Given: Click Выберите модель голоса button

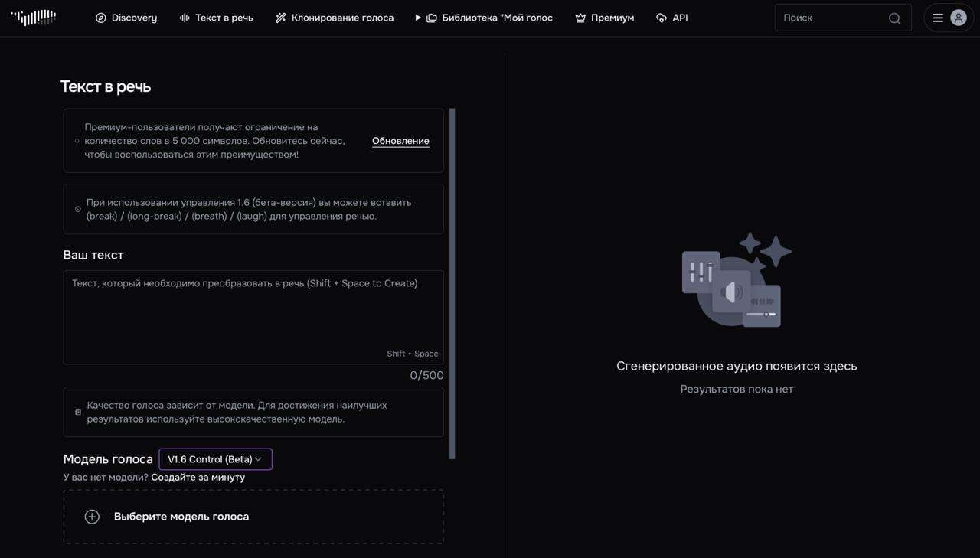Looking at the screenshot, I should (x=253, y=517).
